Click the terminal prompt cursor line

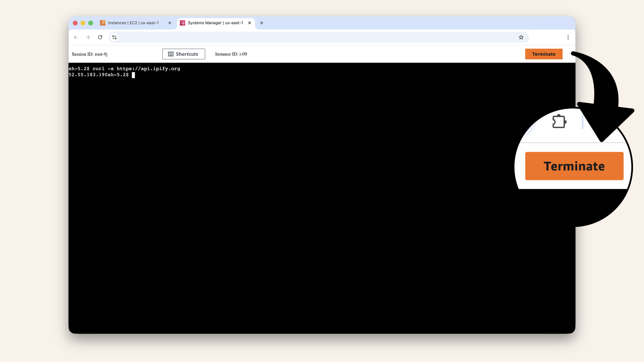[133, 75]
